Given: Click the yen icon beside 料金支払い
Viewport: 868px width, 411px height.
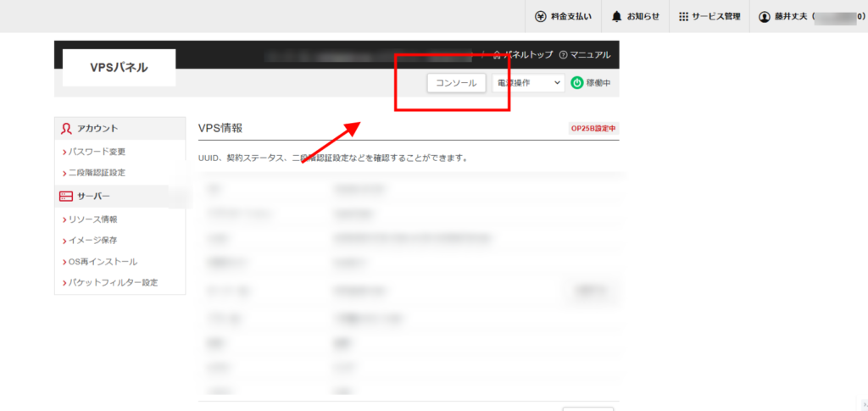Looking at the screenshot, I should click(540, 17).
